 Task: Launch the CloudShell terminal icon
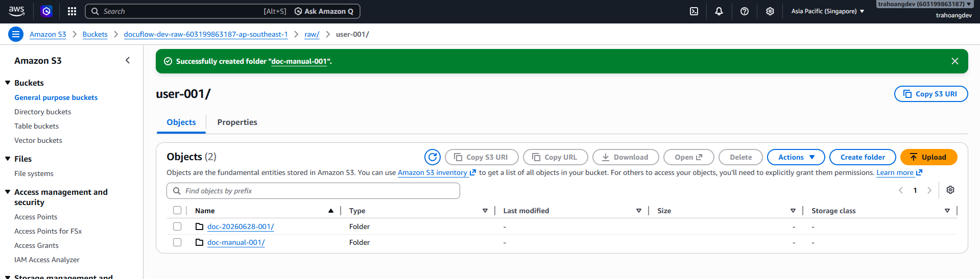click(694, 11)
